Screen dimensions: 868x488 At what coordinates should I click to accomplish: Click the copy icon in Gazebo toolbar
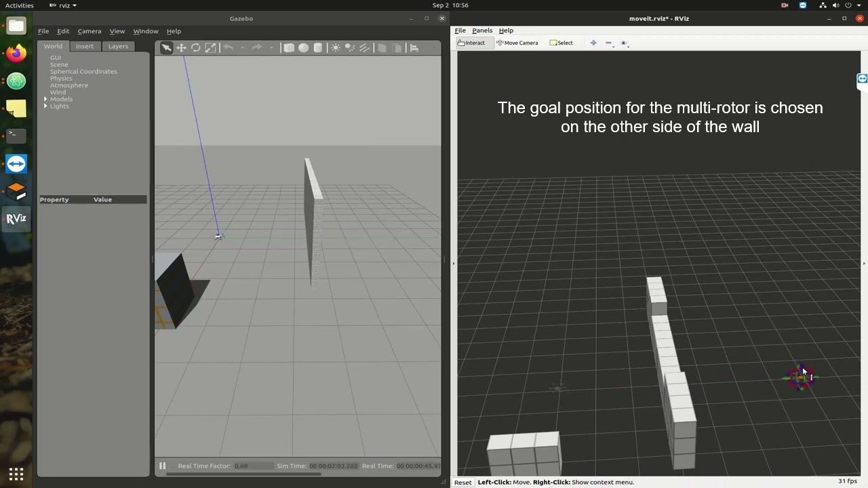point(382,47)
